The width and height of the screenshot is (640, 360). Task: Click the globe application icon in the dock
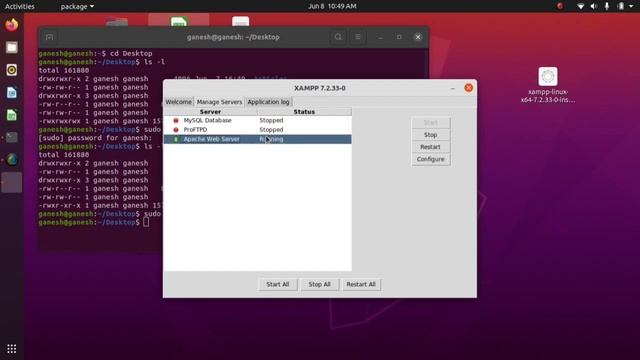[x=11, y=160]
